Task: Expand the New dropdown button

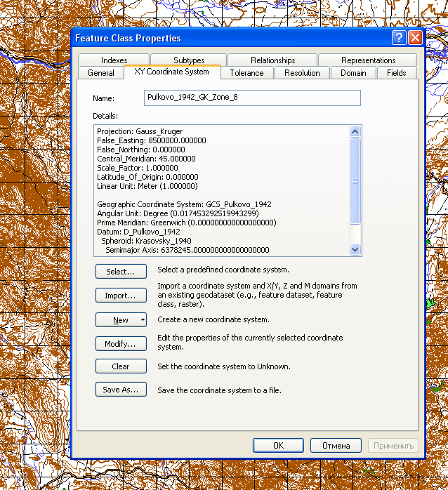Action: (x=121, y=319)
